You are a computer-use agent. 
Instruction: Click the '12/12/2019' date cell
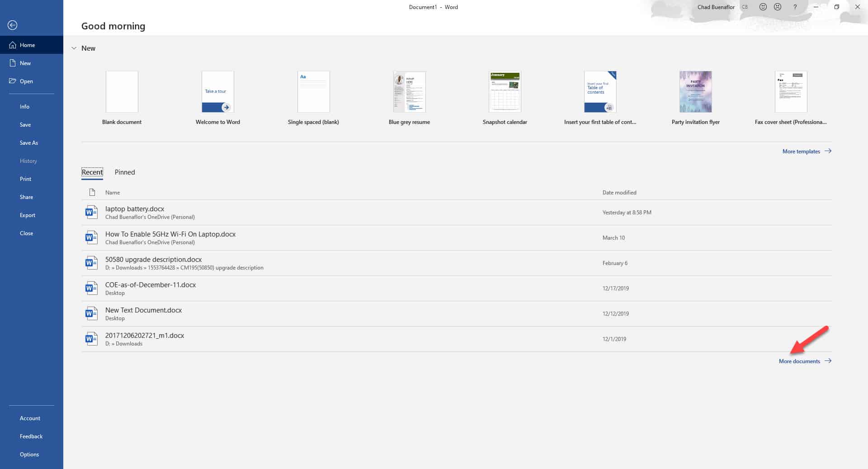point(615,313)
